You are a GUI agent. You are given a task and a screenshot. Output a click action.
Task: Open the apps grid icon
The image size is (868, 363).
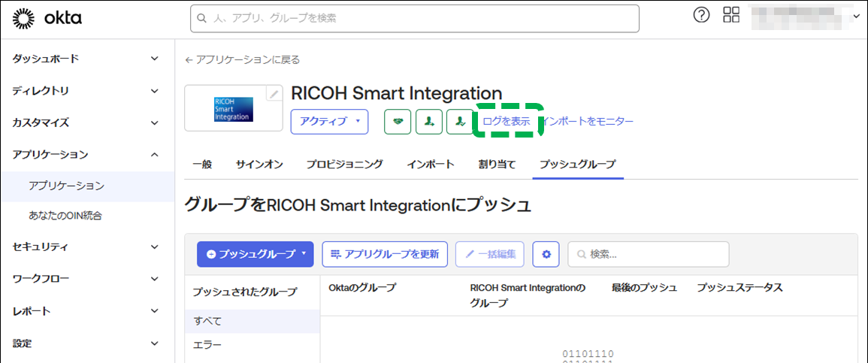[x=732, y=15]
